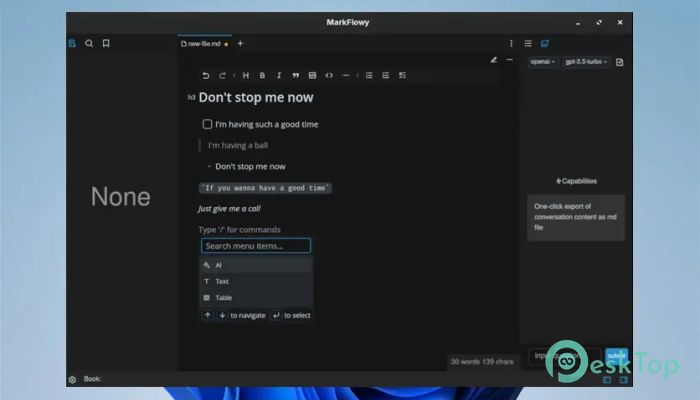Click the Capabilities heading in the AI panel

[576, 181]
